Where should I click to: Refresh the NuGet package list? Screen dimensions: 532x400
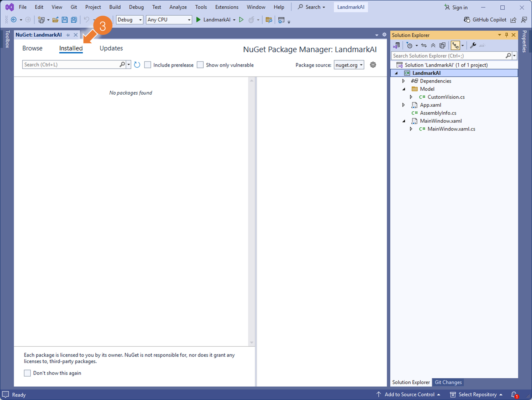137,65
